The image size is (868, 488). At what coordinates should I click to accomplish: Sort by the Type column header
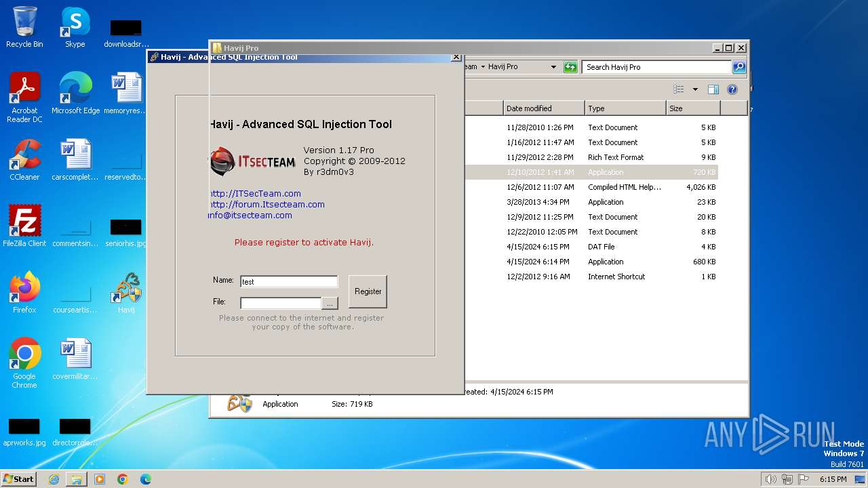point(625,108)
